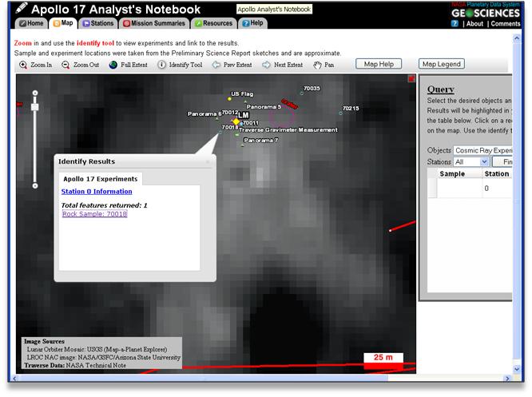
Task: Open the Home tab
Action: click(32, 23)
